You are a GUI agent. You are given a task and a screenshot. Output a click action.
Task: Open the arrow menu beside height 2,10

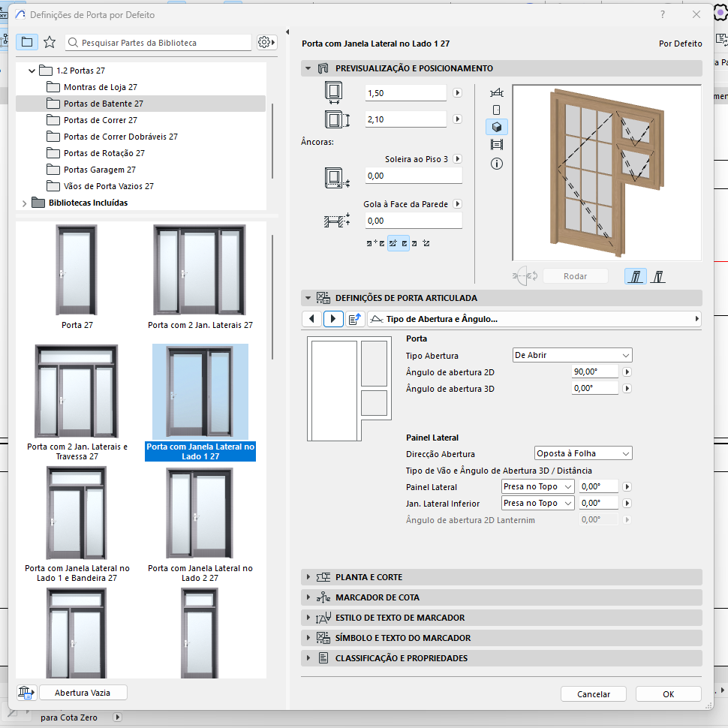tap(457, 119)
